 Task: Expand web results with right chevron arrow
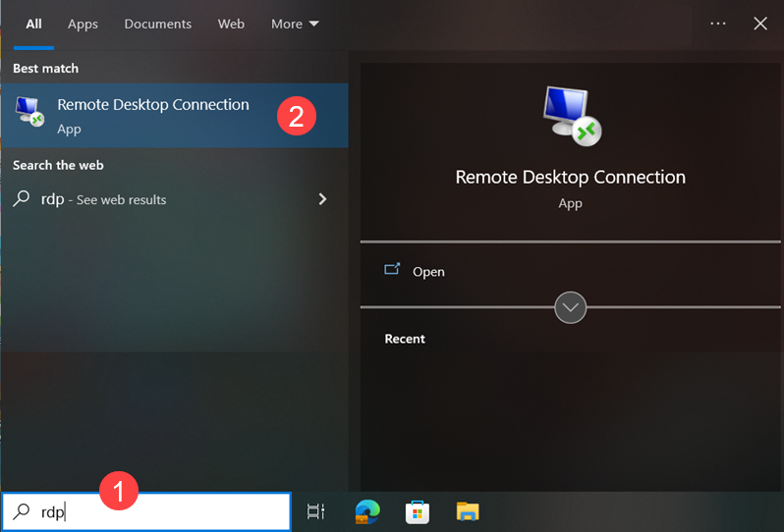pos(323,199)
